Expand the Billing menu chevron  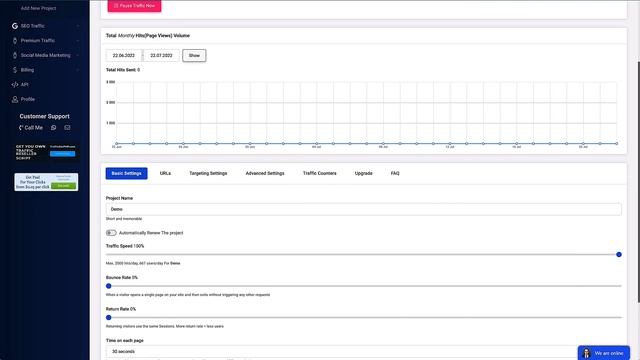[78, 70]
